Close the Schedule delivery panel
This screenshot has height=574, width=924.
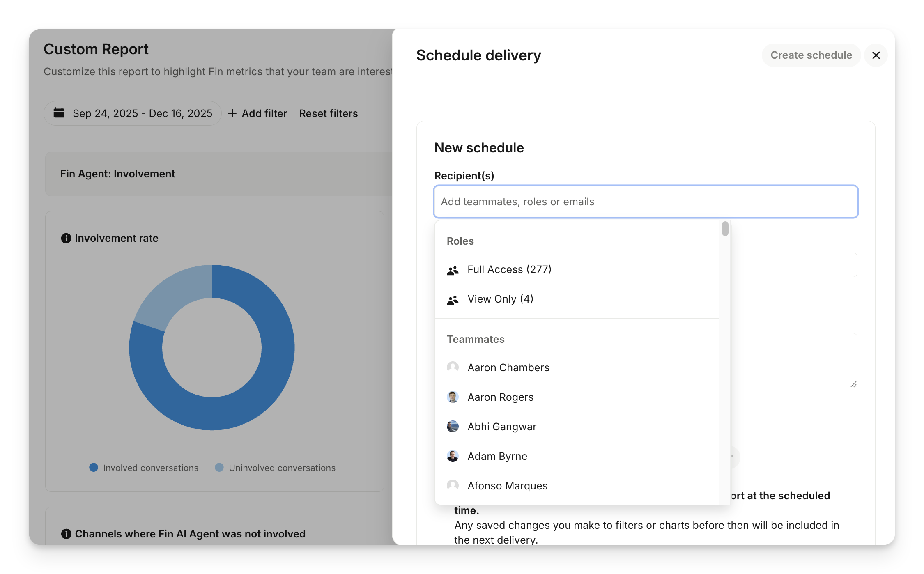pos(876,55)
